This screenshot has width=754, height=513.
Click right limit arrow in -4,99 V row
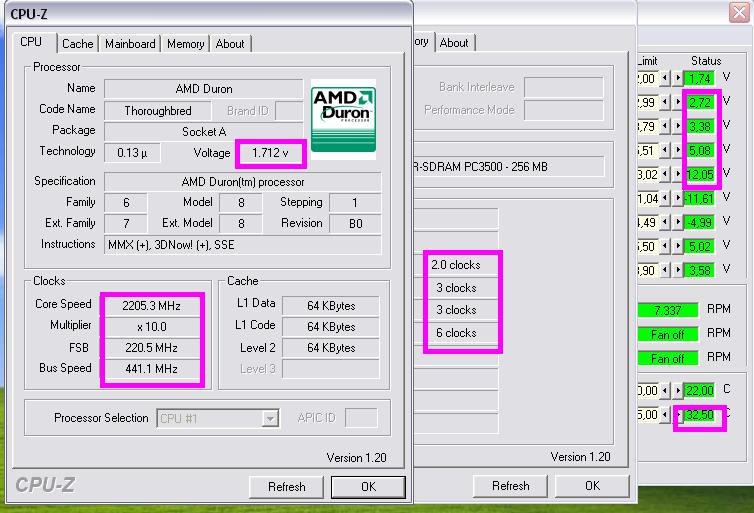[677, 222]
